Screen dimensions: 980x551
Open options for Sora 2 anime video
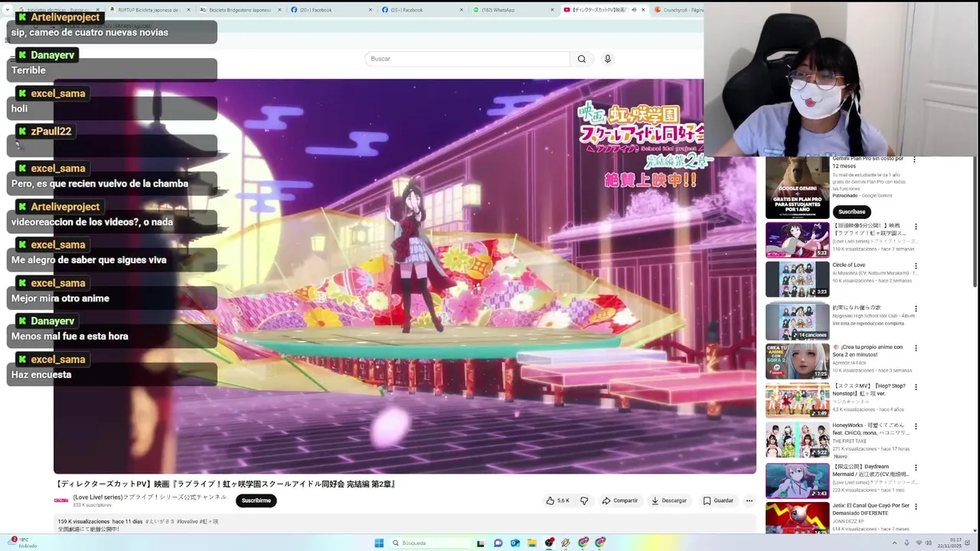tap(916, 348)
